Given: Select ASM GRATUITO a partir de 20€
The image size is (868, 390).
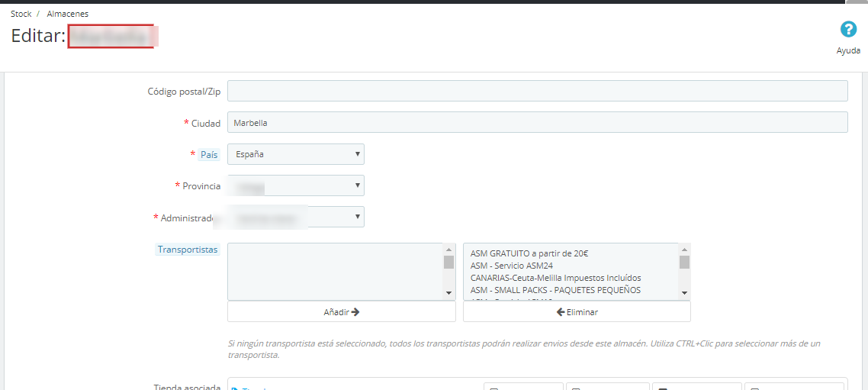Looking at the screenshot, I should click(529, 253).
